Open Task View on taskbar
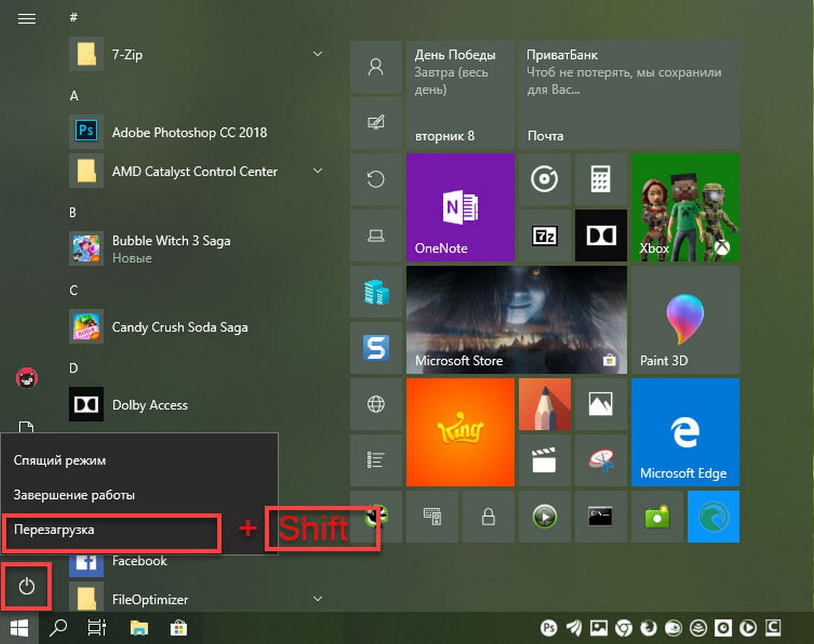The width and height of the screenshot is (814, 644). pos(97,628)
